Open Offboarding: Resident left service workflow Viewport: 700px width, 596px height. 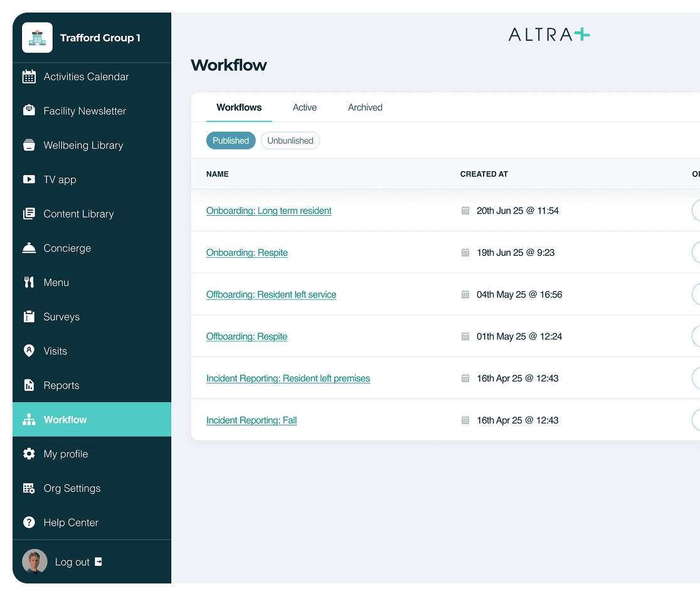tap(271, 294)
